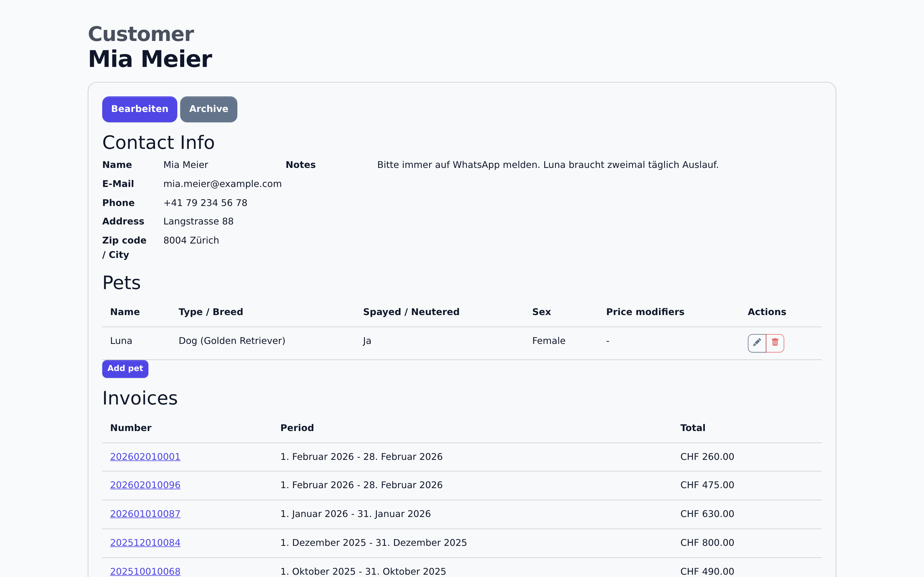Open invoice 202510010068
Screen dimensions: 924x577
coord(145,571)
